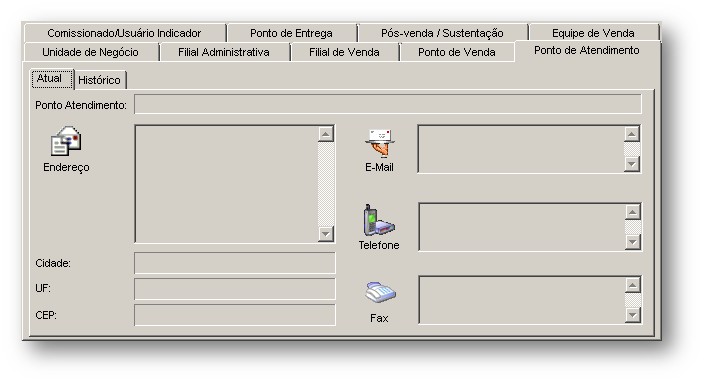Open Comissionado/Usuário Indicador tab
The height and width of the screenshot is (383, 704).
124,33
